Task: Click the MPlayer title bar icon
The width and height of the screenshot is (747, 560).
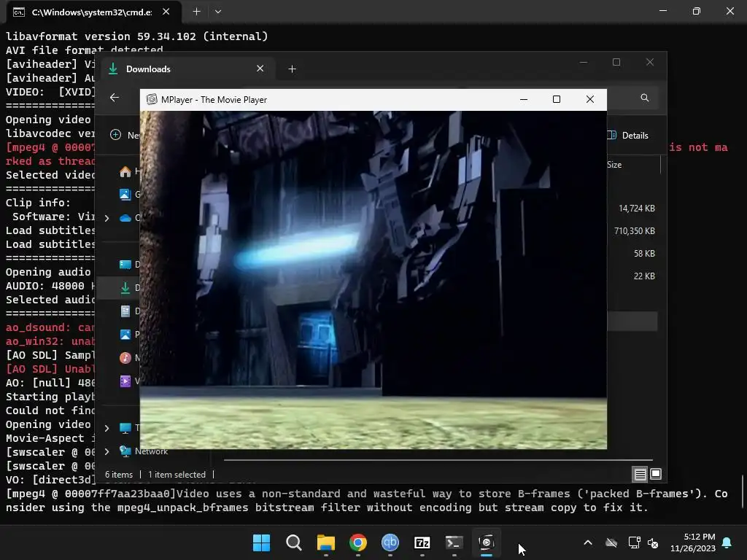Action: 152,99
